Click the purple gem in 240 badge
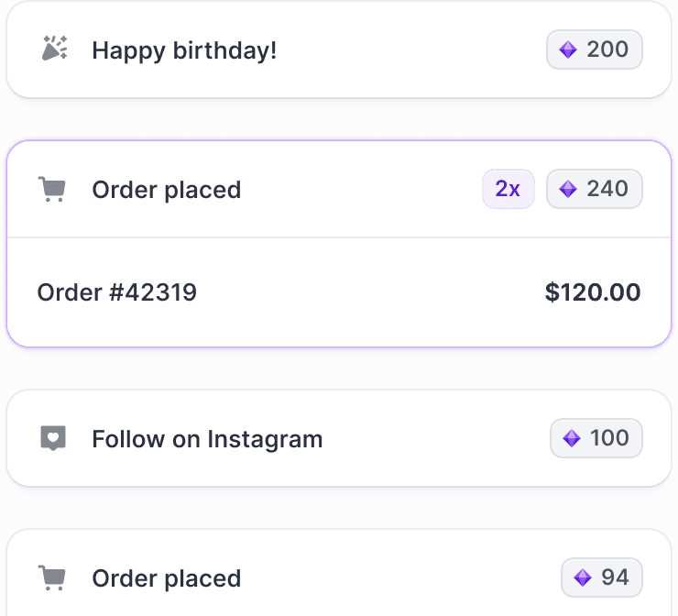 [568, 189]
